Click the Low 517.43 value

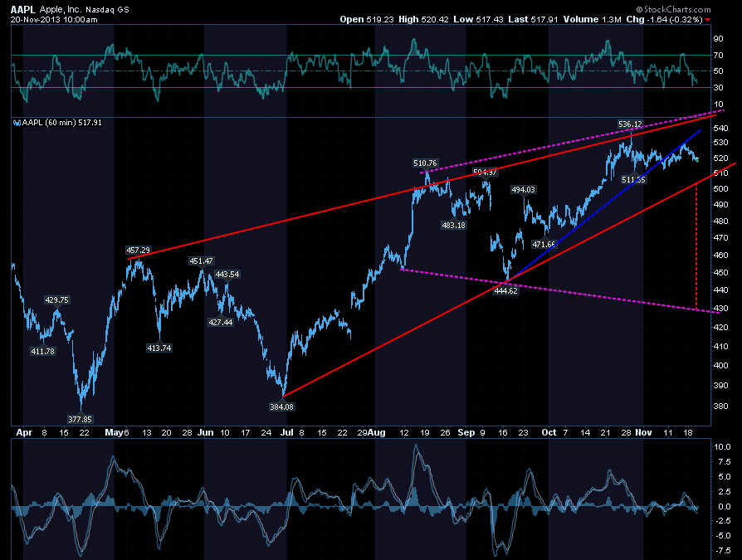[x=478, y=19]
